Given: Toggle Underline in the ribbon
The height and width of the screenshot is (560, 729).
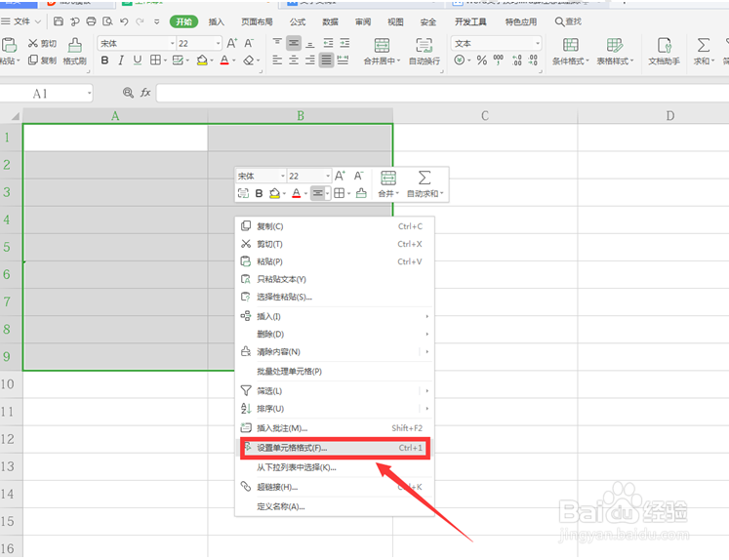Looking at the screenshot, I should point(138,60).
